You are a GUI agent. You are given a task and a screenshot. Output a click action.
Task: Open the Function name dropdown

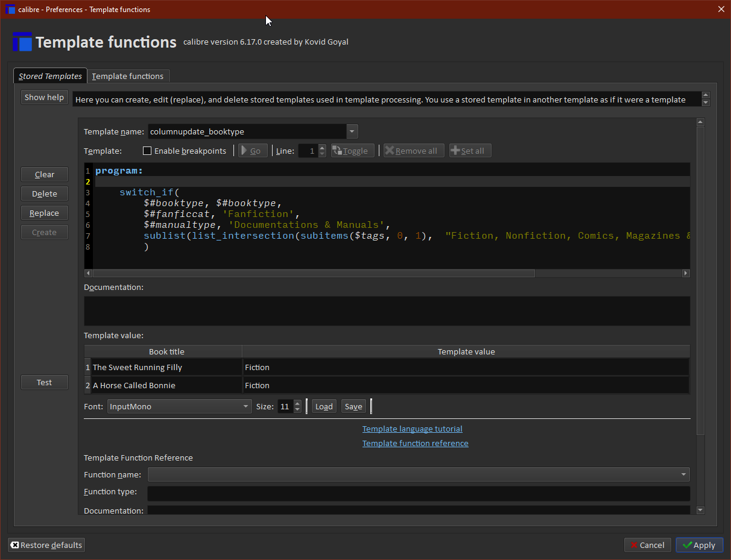click(x=683, y=475)
